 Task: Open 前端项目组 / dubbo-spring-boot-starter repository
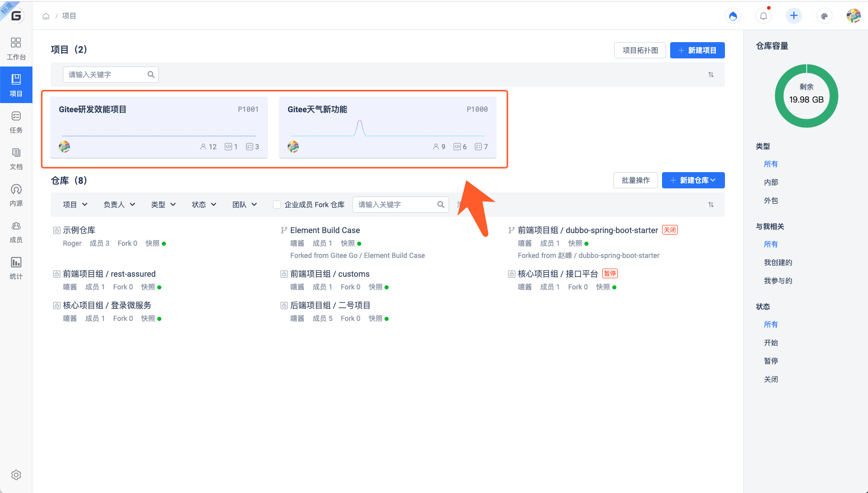point(587,231)
